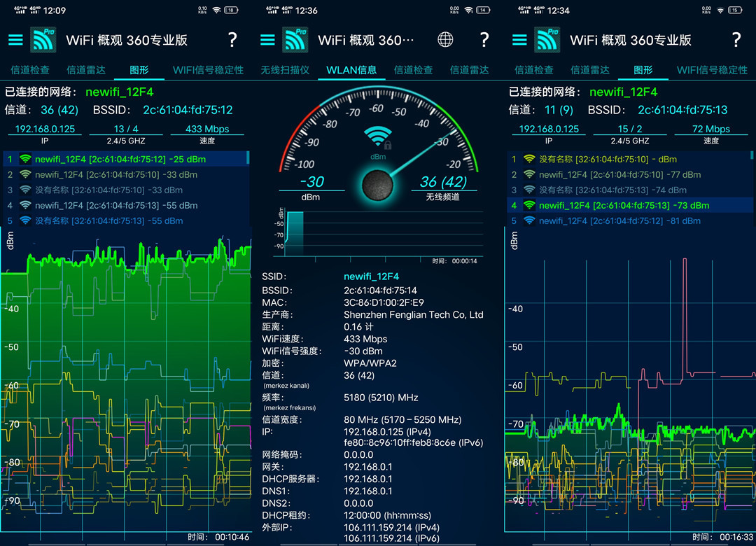The height and width of the screenshot is (546, 756).
Task: Open hamburger menu in middle screen
Action: point(267,40)
